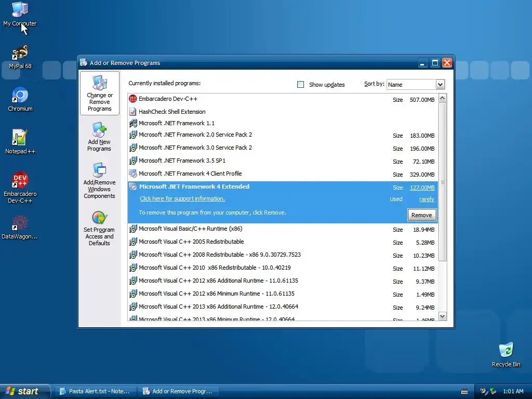Click the 507.00MB size value
Viewport: 532px width, 399px height.
(x=422, y=100)
